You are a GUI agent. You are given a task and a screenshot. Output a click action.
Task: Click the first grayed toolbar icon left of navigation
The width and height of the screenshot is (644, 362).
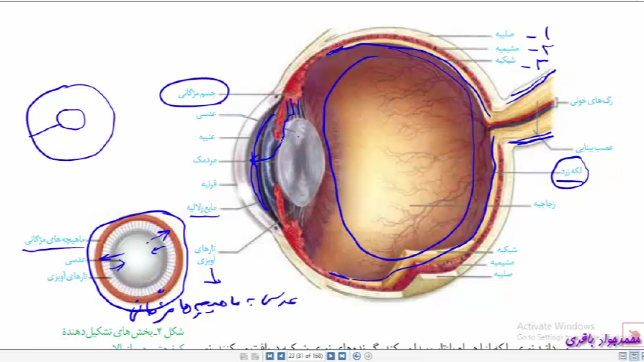click(244, 356)
